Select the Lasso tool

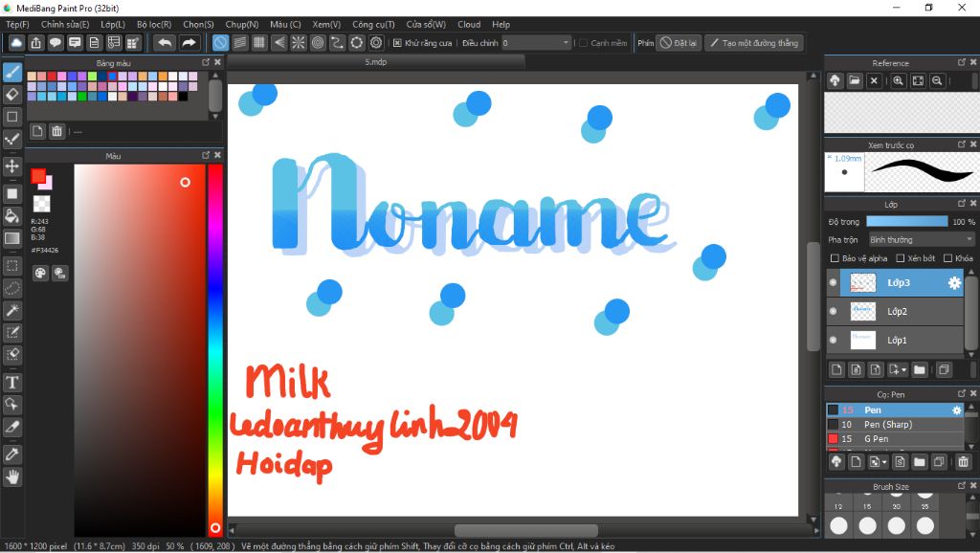pos(11,288)
